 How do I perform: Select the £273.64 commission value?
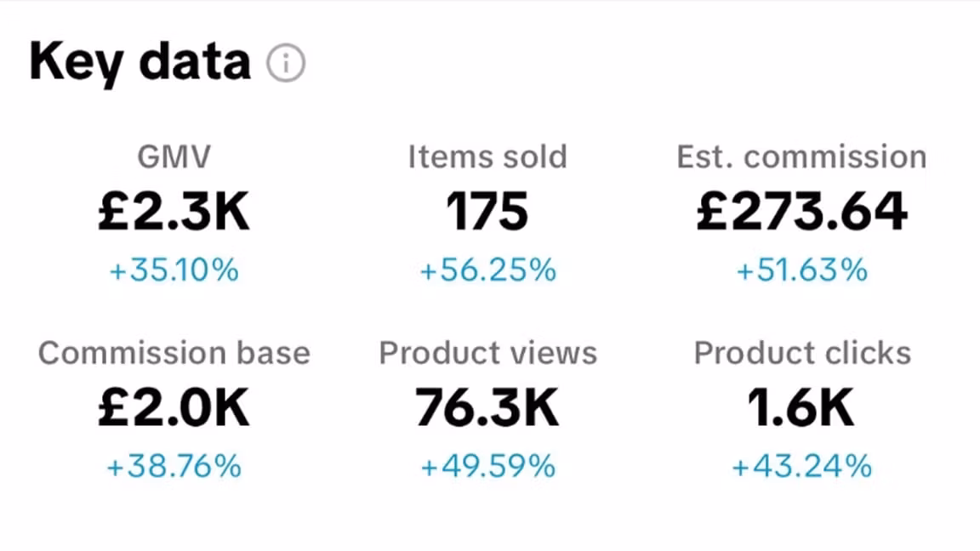click(x=801, y=212)
